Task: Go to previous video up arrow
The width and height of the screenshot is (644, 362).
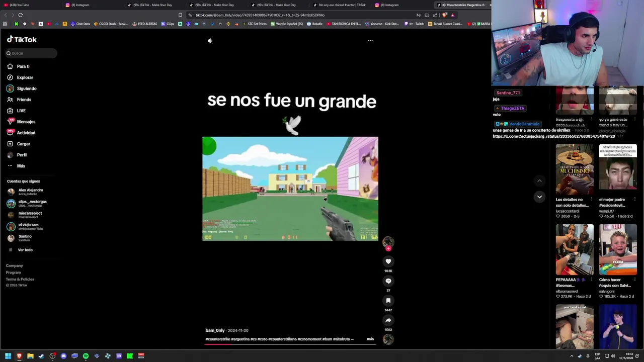Action: coord(539,181)
